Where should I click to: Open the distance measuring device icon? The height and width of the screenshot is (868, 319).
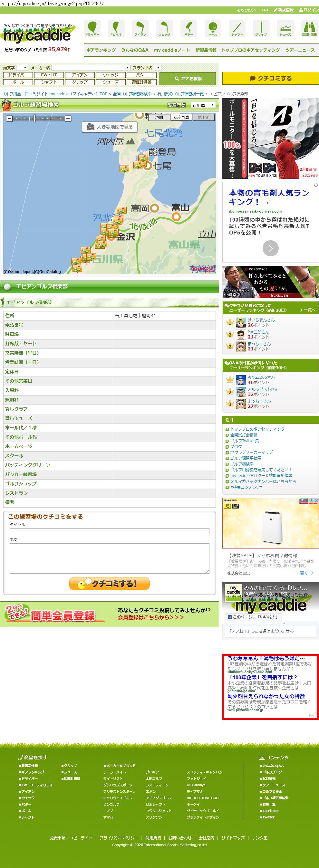coord(309,28)
